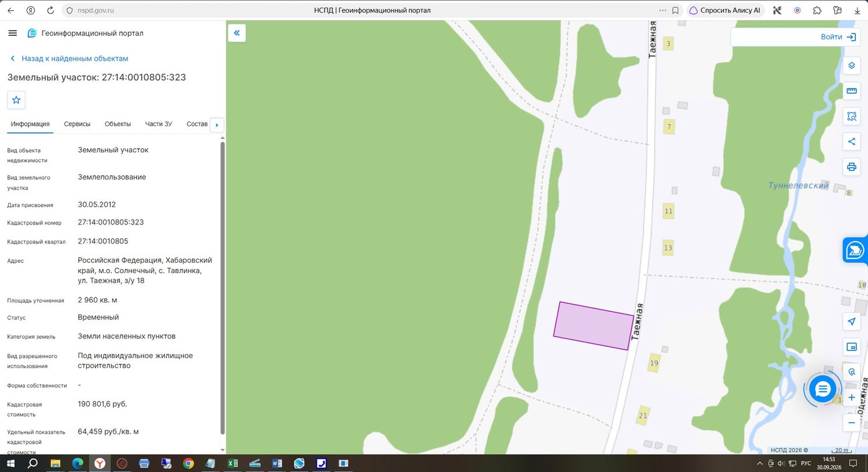Click building number 19 on the map
Viewport: 868px width, 472px height.
pos(654,363)
